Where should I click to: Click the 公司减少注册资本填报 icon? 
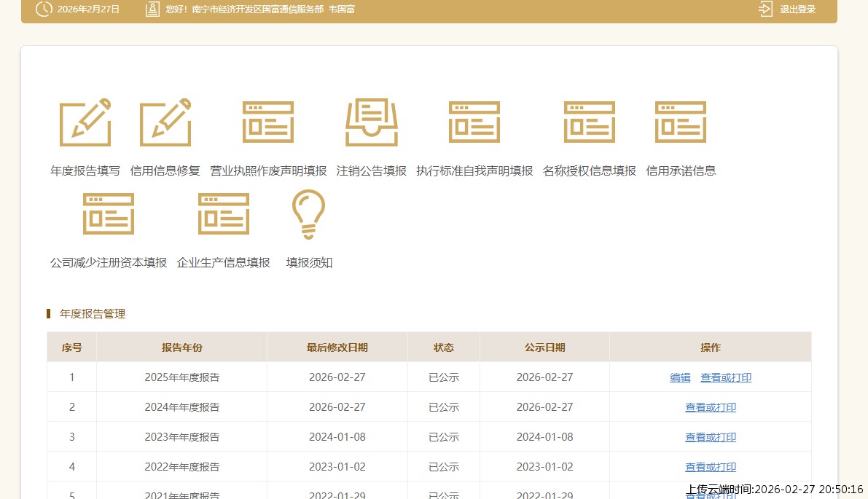tap(109, 214)
